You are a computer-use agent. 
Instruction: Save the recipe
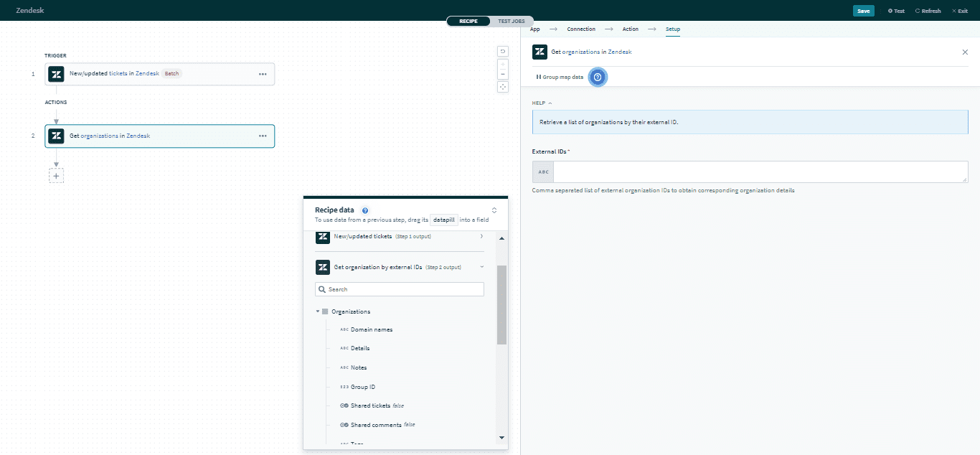pos(863,10)
